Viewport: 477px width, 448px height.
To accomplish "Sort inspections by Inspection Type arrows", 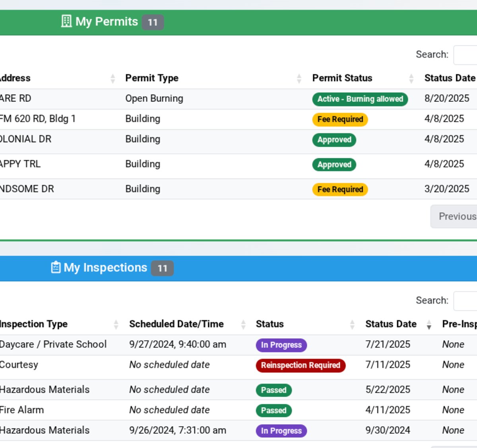I will [x=116, y=325].
